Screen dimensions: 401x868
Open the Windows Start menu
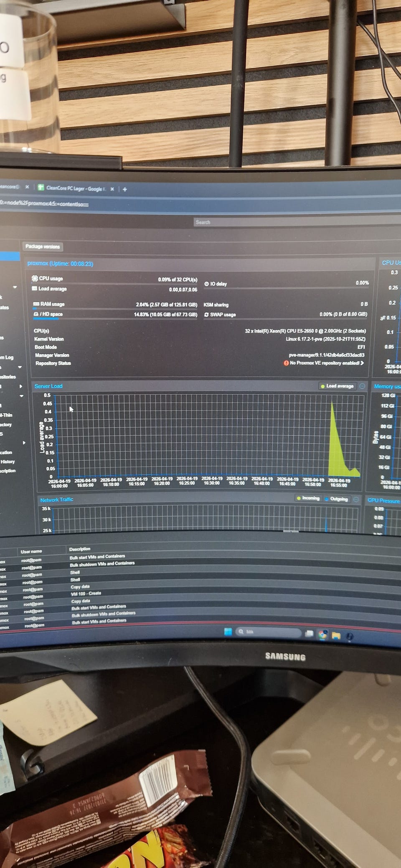point(228,632)
